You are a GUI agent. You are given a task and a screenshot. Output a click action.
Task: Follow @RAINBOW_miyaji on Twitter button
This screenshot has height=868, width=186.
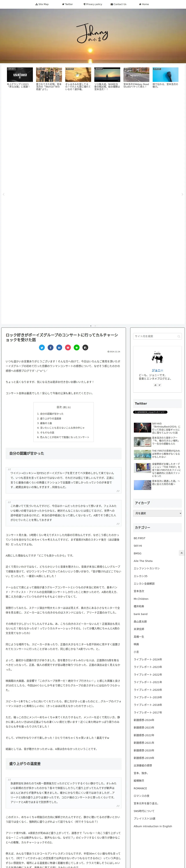(150, 412)
